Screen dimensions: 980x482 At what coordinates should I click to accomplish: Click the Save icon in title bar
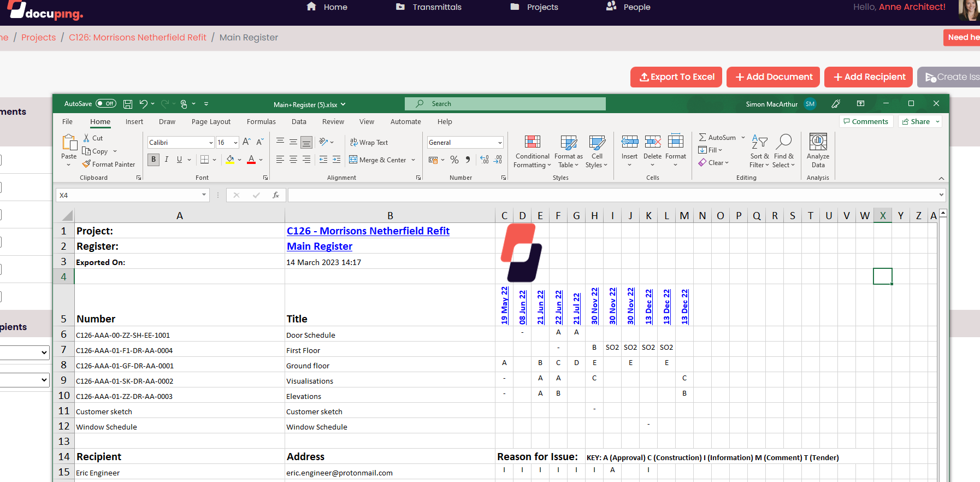coord(128,104)
